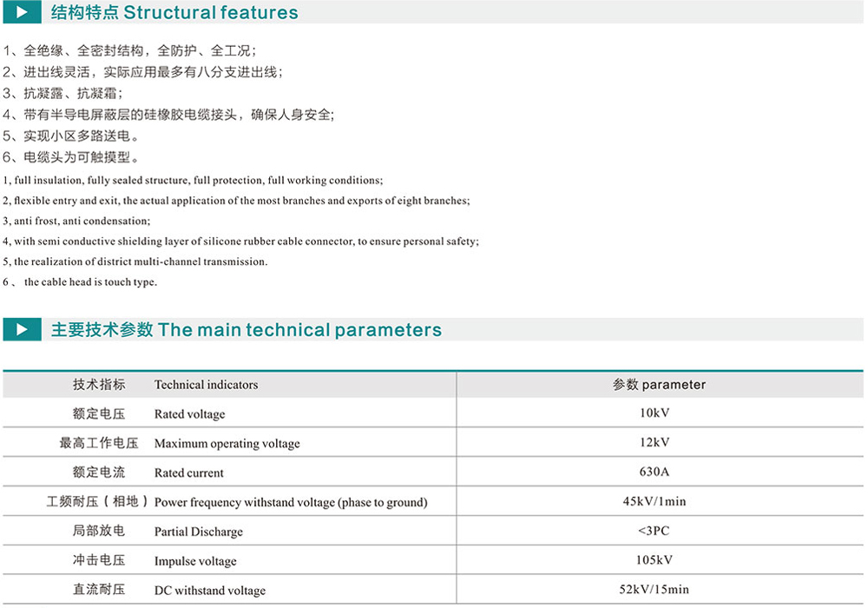The height and width of the screenshot is (608, 868).
Task: Click the Technical indicators column header
Action: click(206, 385)
